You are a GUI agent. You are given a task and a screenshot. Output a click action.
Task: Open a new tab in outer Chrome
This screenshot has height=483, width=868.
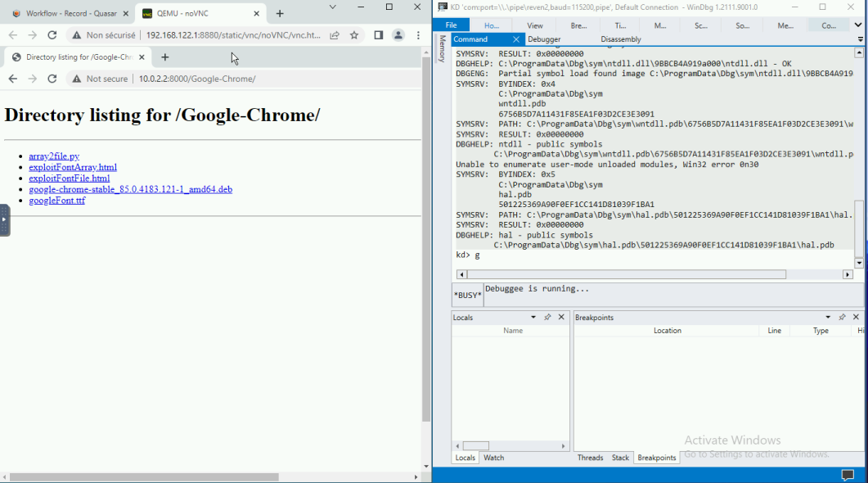[x=280, y=13]
